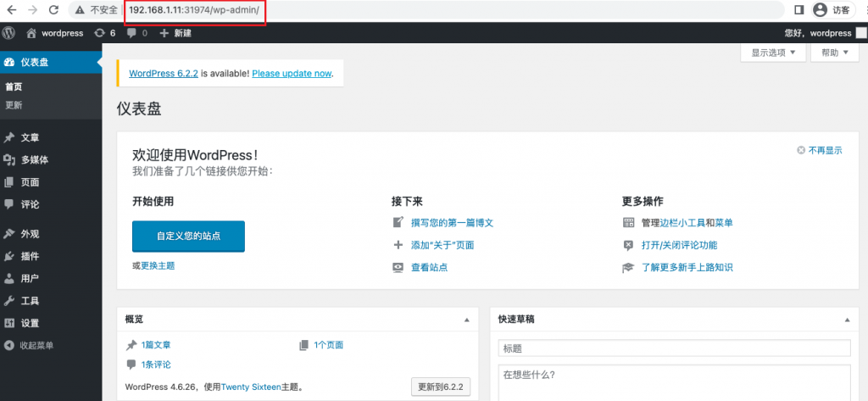Image resolution: width=868 pixels, height=401 pixels.
Task: Click wordpress site name in admin bar
Action: (63, 33)
